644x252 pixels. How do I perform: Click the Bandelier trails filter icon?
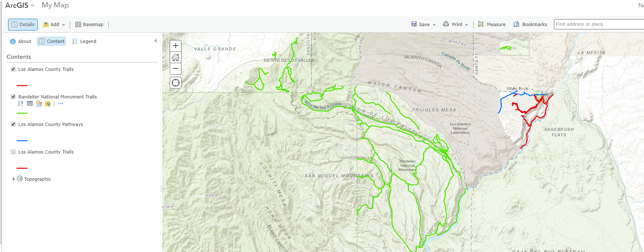48,104
